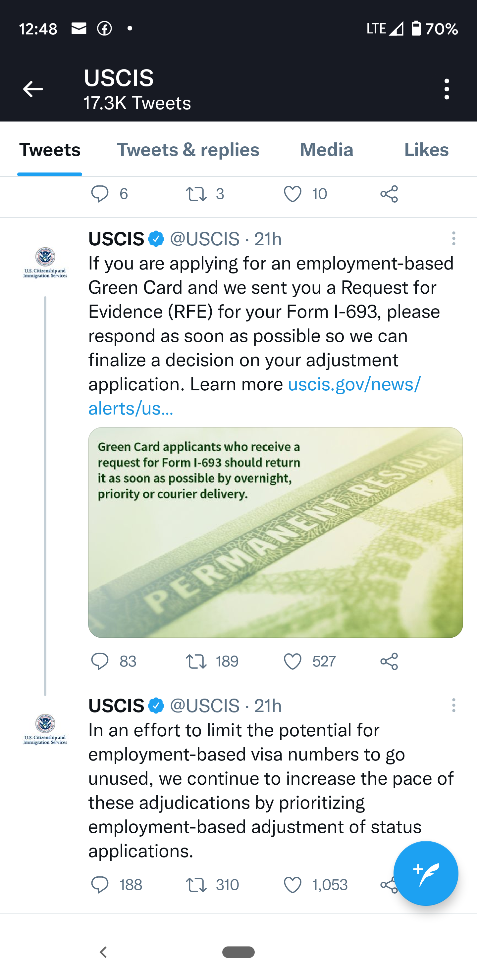The image size is (477, 980).
Task: Retweet the Form I-693 RFE tweet
Action: click(196, 661)
